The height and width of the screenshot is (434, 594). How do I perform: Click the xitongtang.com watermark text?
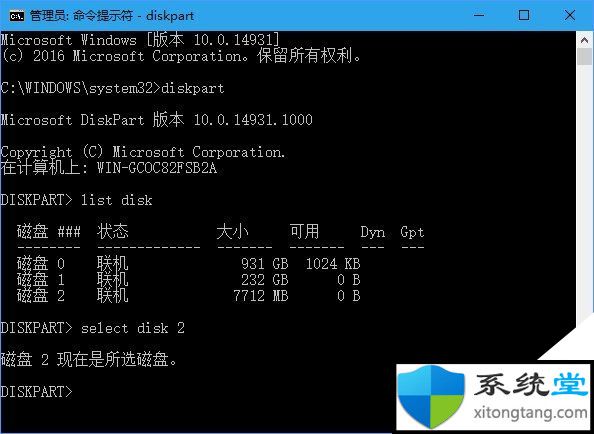530,412
